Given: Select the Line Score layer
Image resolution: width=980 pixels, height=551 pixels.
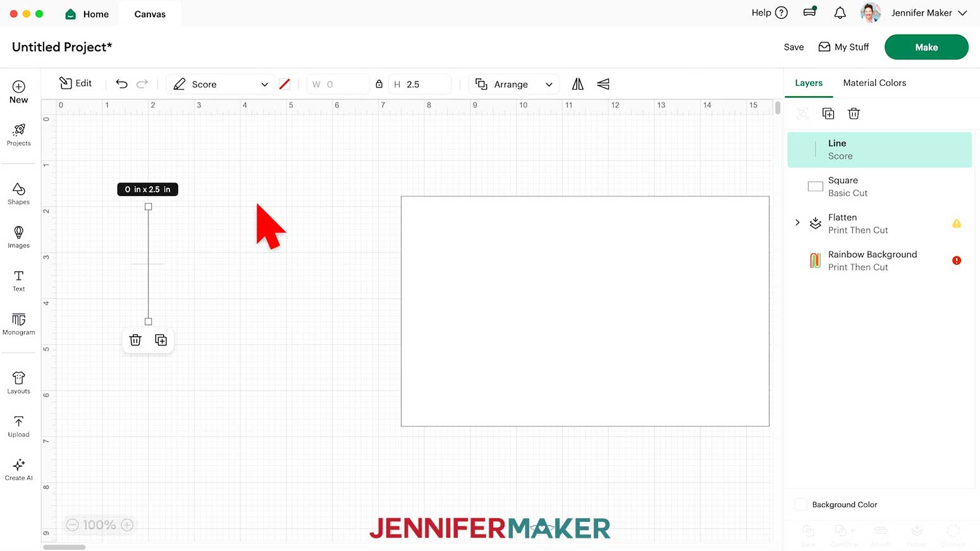Looking at the screenshot, I should pos(879,150).
